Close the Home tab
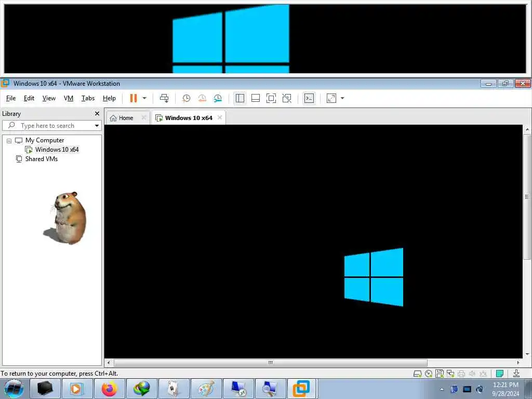532x399 pixels. click(143, 117)
